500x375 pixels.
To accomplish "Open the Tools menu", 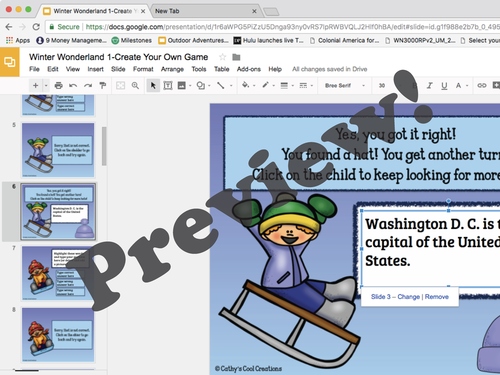I will coord(199,69).
